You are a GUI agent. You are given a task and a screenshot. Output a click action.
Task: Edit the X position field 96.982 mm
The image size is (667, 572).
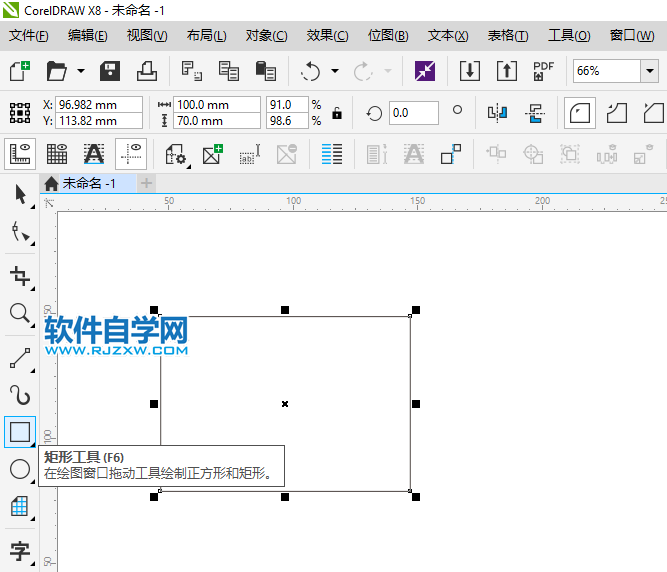pyautogui.click(x=99, y=105)
